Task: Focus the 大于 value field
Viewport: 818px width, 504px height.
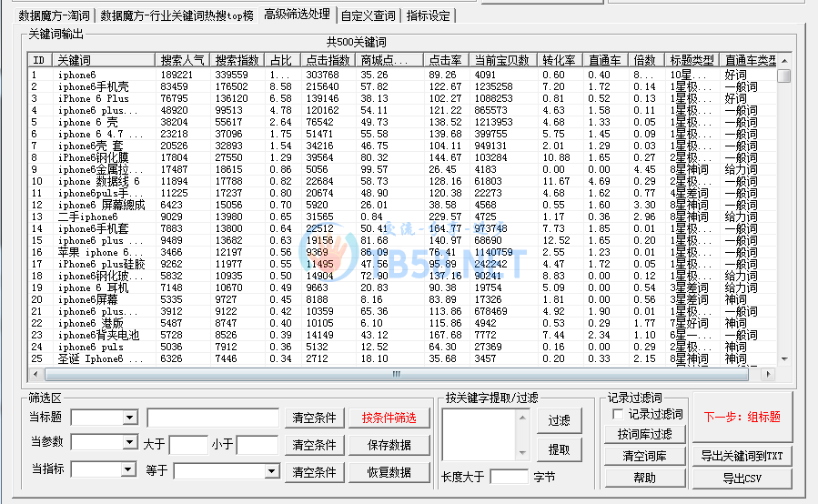Action: click(188, 445)
